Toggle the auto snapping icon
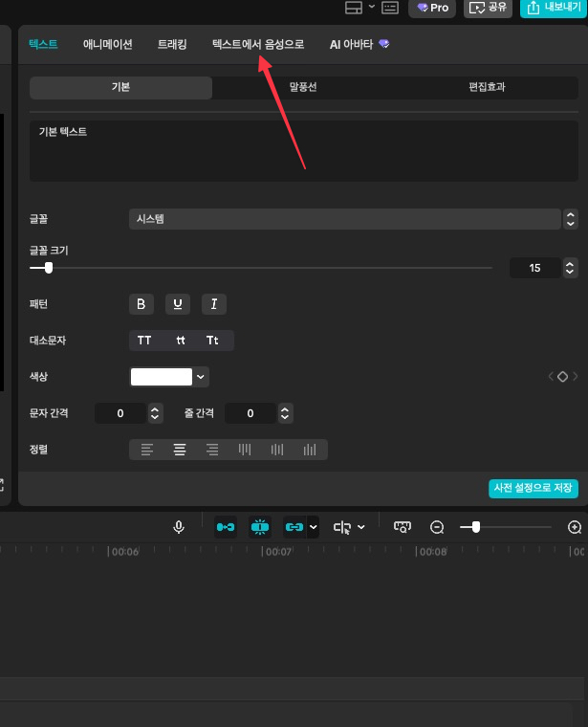Image resolution: width=588 pixels, height=727 pixels. coord(260,527)
